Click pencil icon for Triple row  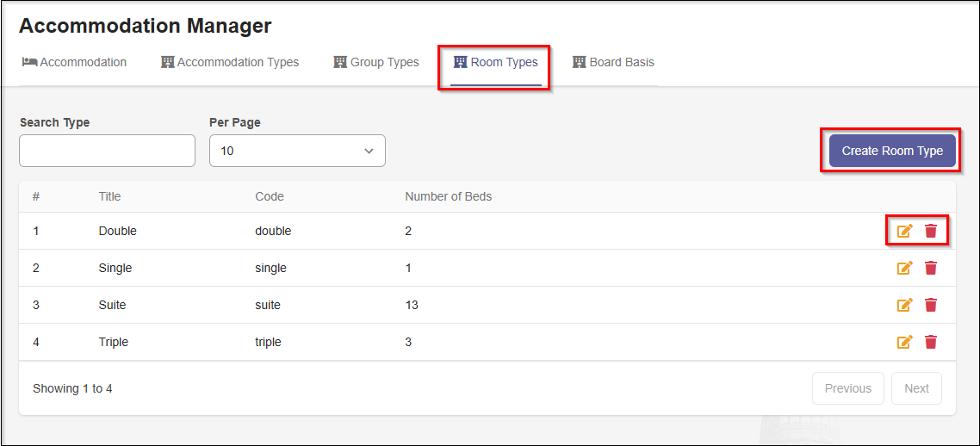(904, 342)
